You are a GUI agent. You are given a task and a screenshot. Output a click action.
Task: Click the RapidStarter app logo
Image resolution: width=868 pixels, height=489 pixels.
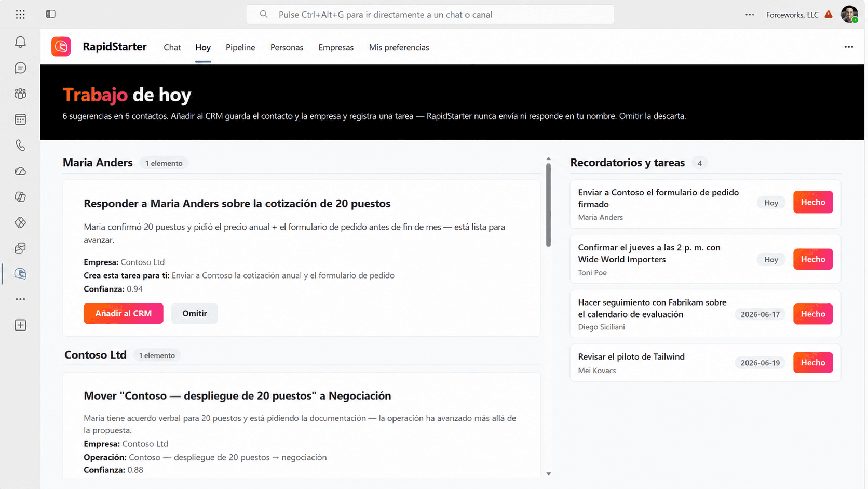[x=61, y=47]
